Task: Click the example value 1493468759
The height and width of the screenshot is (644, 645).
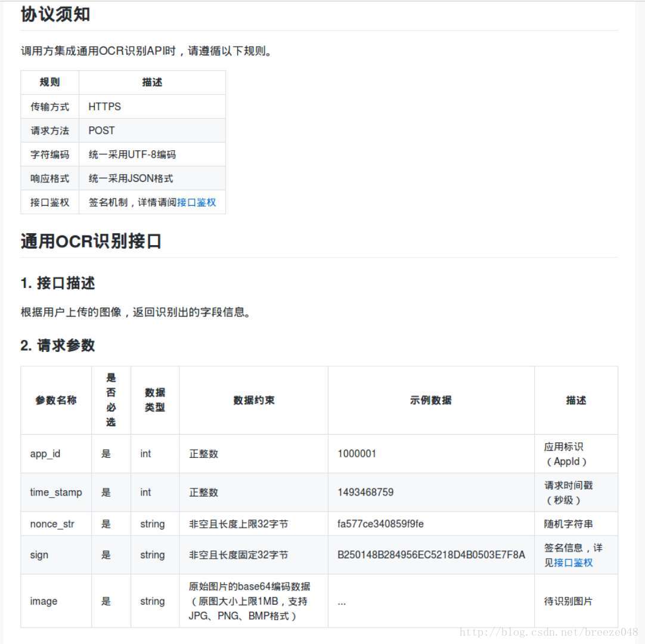Action: (365, 492)
